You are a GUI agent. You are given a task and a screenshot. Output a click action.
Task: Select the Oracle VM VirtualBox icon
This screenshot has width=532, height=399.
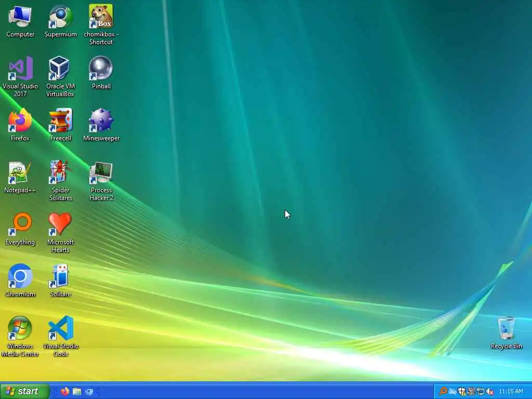pyautogui.click(x=60, y=77)
